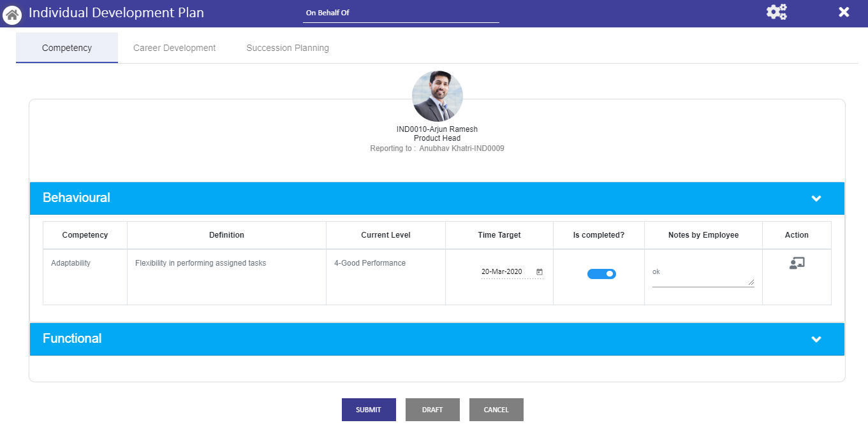
Task: Save the plan as DRAFT
Action: pos(432,410)
